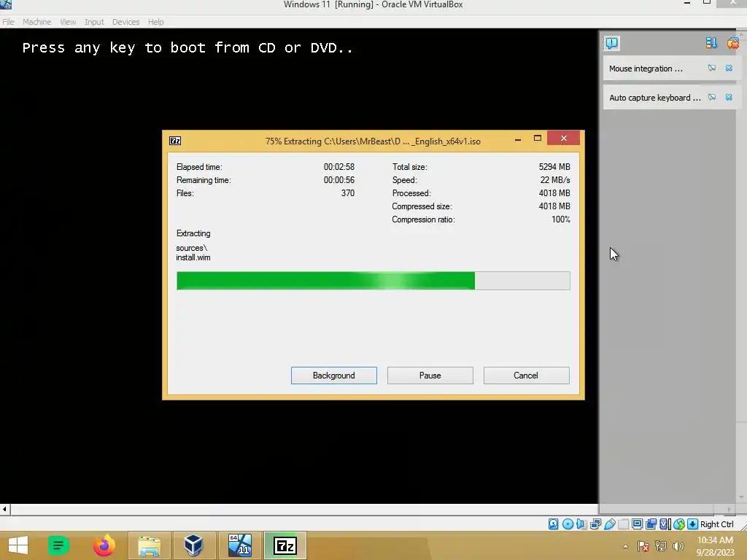The width and height of the screenshot is (747, 560).
Task: Expand details of the Auto capture keyboard notification
Action: pyautogui.click(x=712, y=97)
